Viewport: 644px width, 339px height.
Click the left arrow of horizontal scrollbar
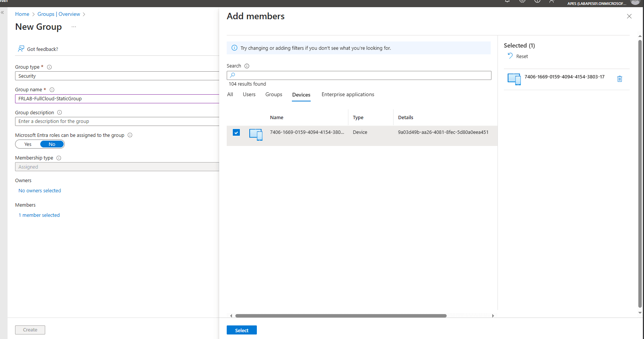pos(231,316)
